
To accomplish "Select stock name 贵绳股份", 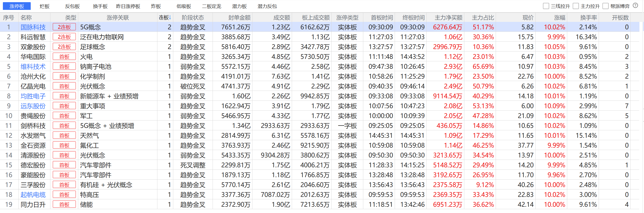I will 33,116.
